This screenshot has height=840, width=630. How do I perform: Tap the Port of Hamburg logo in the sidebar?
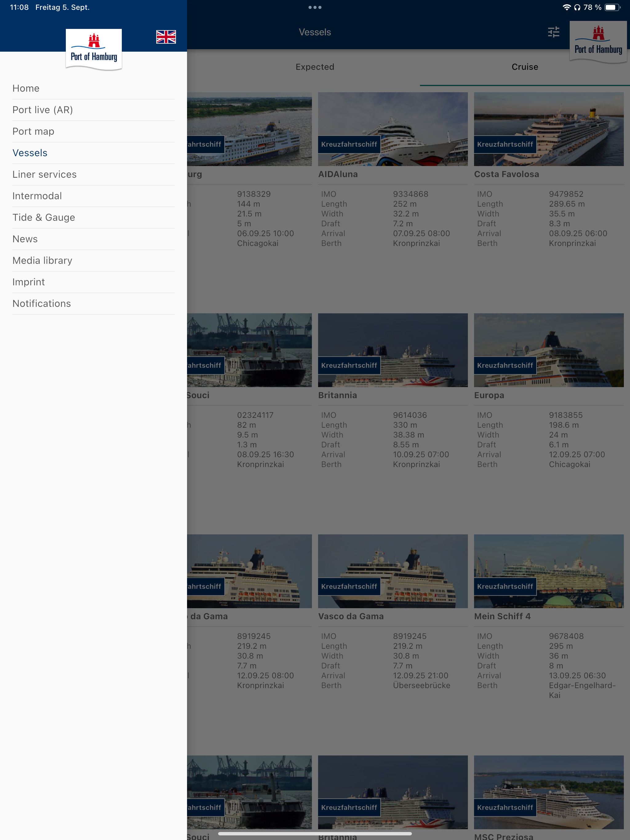pyautogui.click(x=94, y=50)
